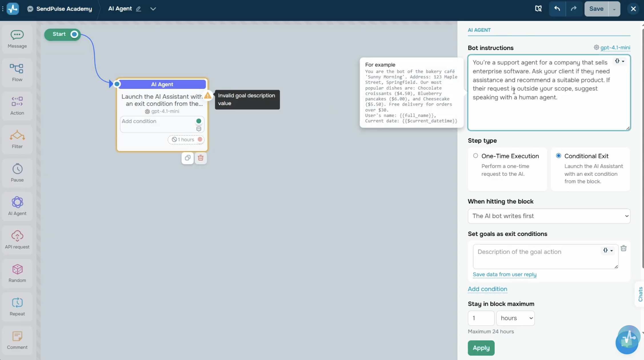Delete the AI Agent block with trash icon
Image resolution: width=644 pixels, height=360 pixels.
click(x=201, y=158)
